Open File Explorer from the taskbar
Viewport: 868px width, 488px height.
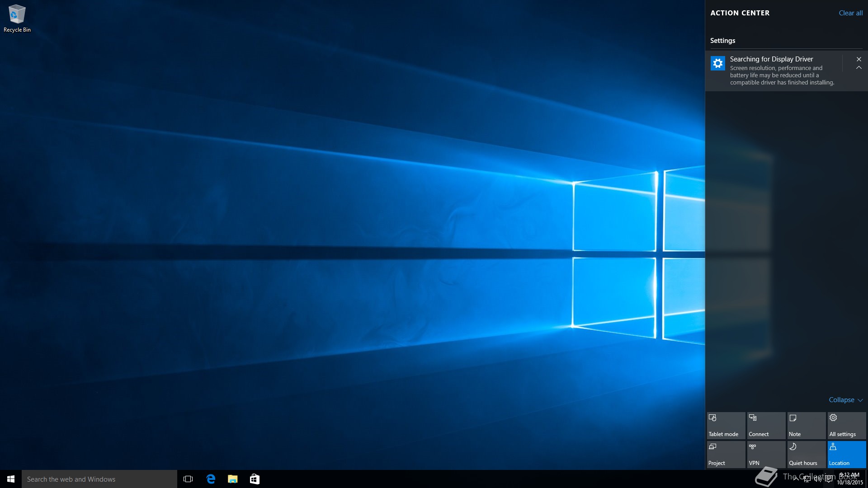click(233, 479)
